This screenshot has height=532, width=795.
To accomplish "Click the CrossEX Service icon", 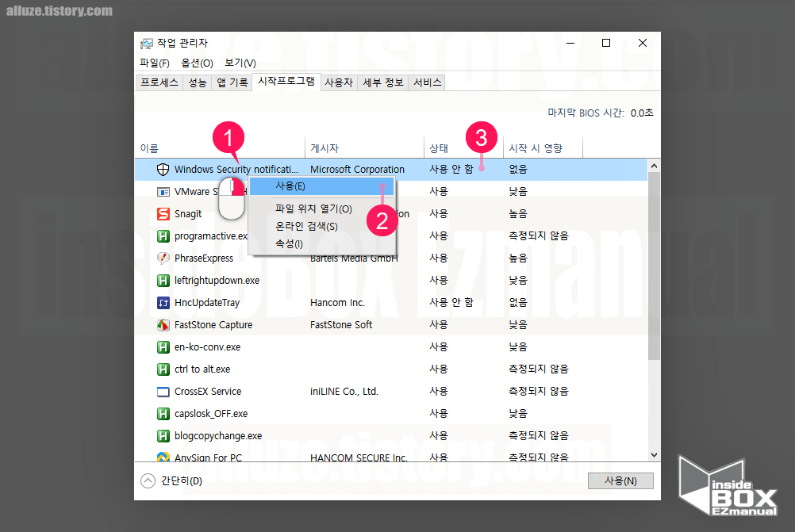I will (163, 392).
